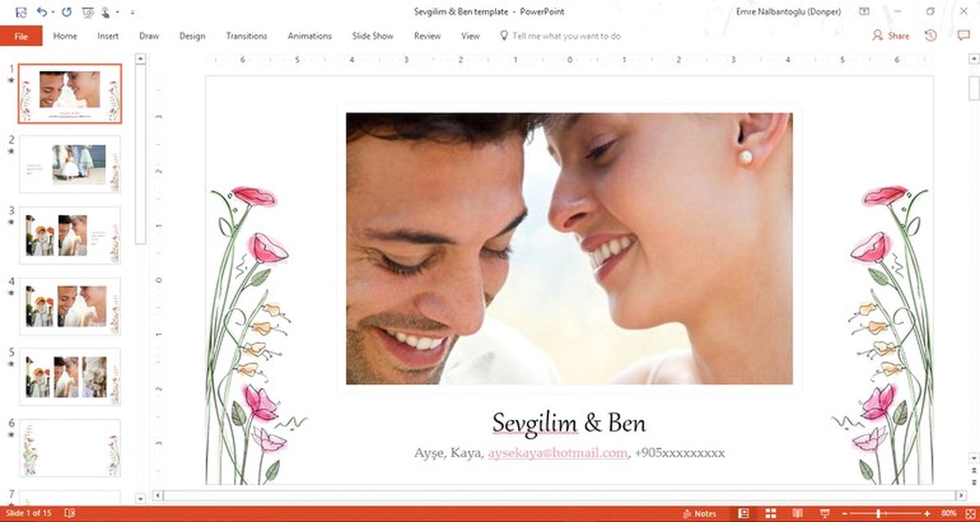Switch to Normal view

(743, 514)
